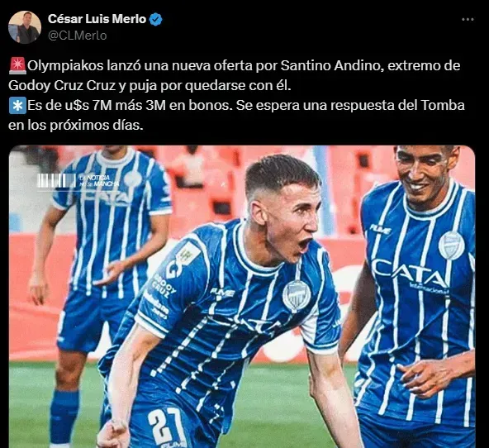Click the Godoy Cruz crest on right jersey
This screenshot has width=489, height=448.
click(451, 245)
